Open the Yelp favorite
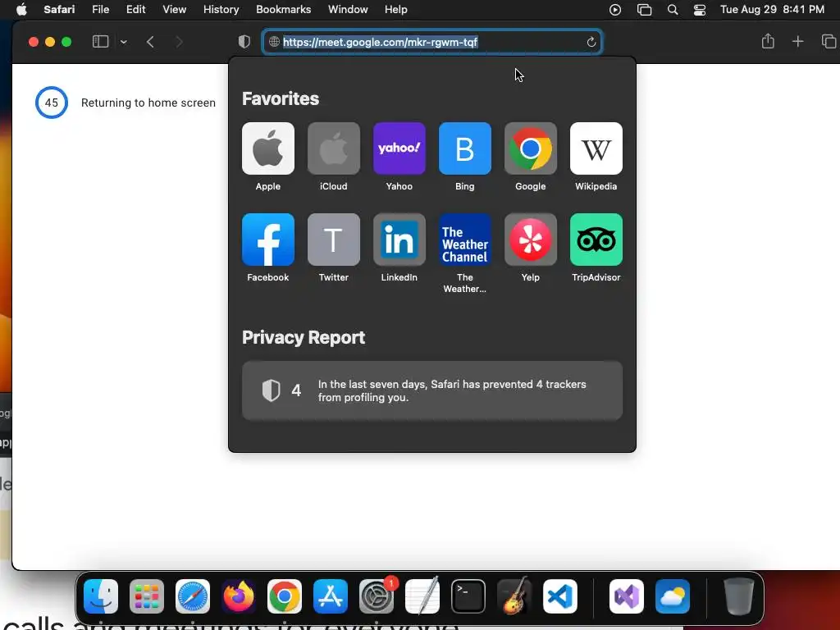Image resolution: width=840 pixels, height=630 pixels. (x=531, y=240)
